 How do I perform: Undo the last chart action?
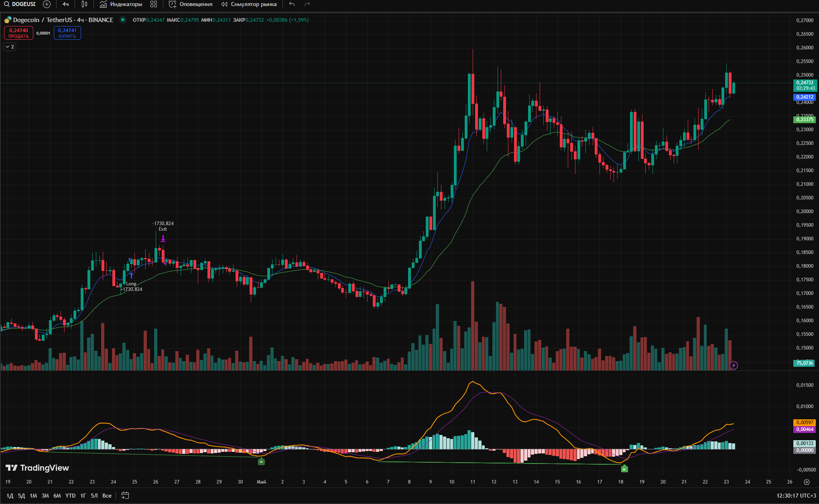(292, 4)
